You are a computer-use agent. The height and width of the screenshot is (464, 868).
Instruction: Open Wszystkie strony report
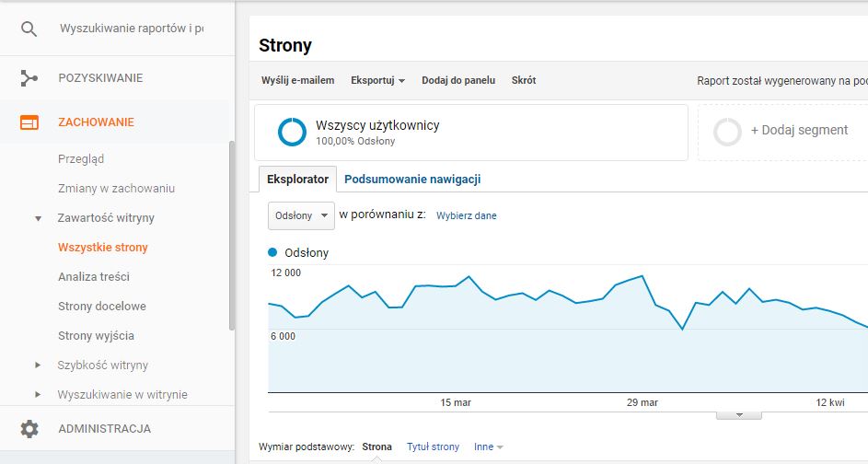tap(103, 248)
